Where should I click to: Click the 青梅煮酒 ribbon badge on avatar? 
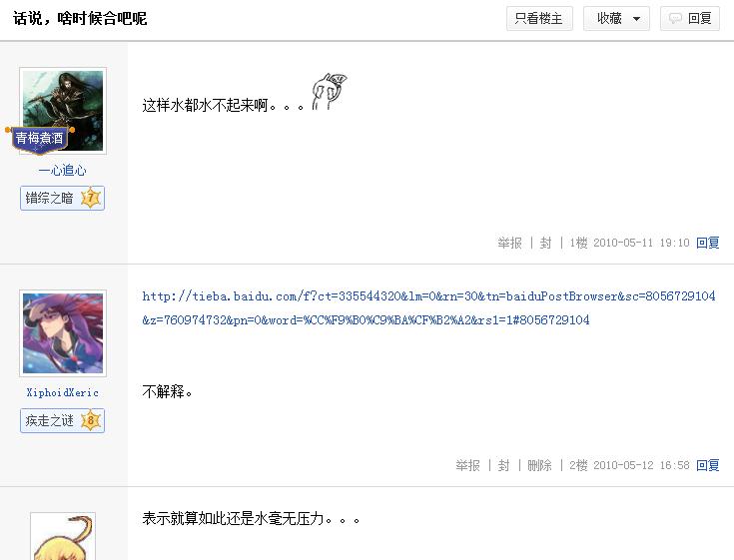[39, 139]
